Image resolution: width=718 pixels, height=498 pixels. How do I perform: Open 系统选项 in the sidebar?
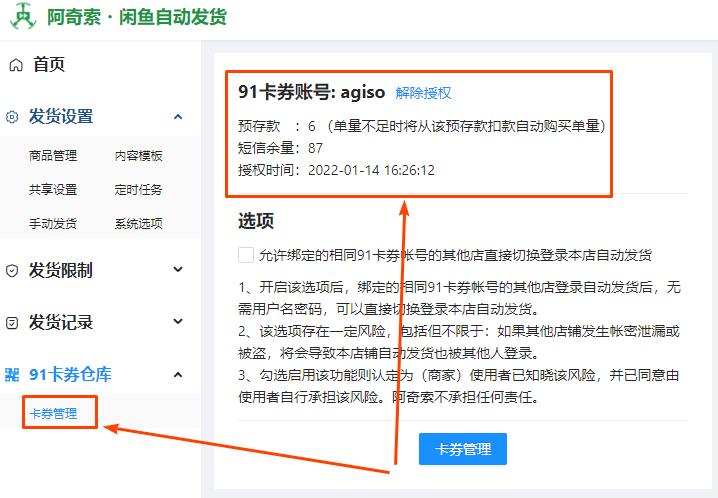coord(139,223)
